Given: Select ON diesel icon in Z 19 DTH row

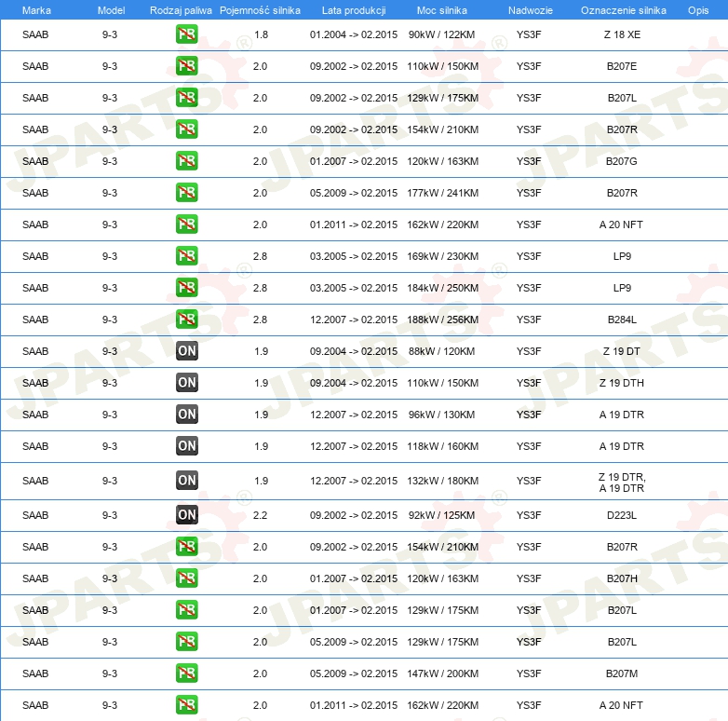Looking at the screenshot, I should pyautogui.click(x=186, y=383).
